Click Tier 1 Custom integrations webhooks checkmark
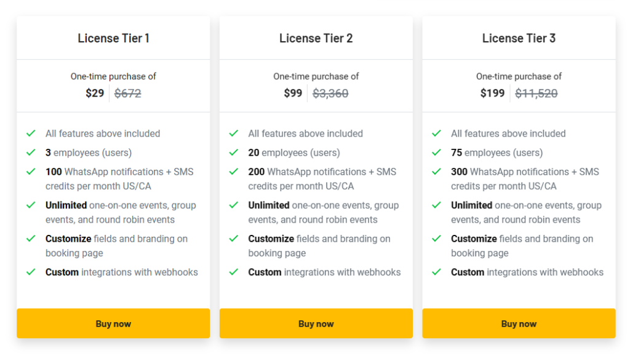The width and height of the screenshot is (630, 364). coord(31,272)
